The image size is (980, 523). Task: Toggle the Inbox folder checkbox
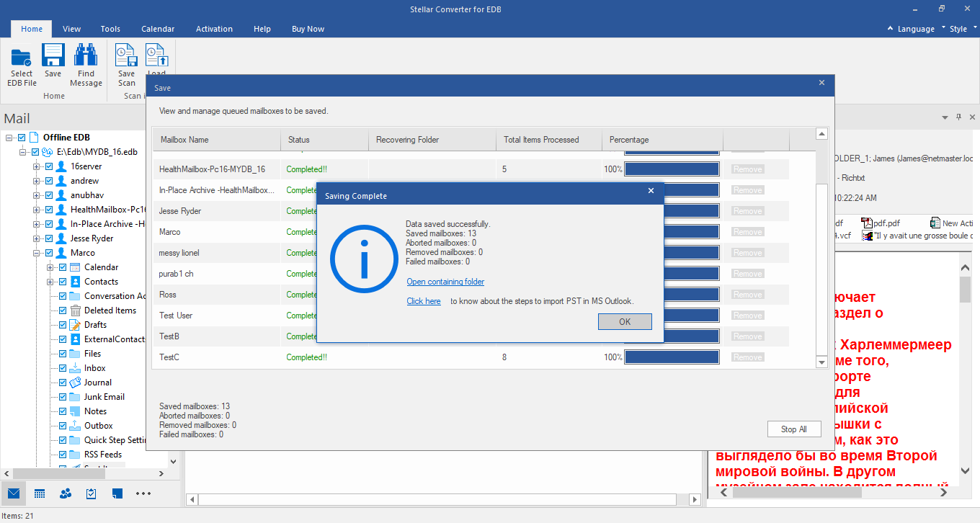63,368
